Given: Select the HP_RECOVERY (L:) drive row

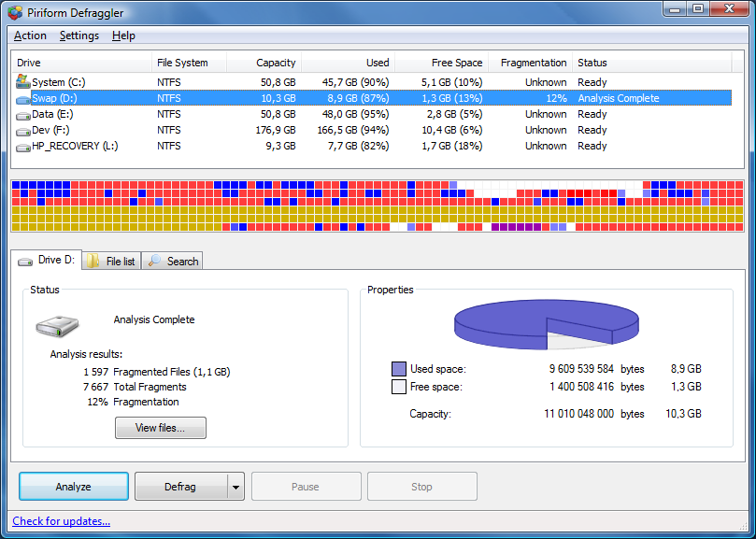Looking at the screenshot, I should pyautogui.click(x=374, y=146).
